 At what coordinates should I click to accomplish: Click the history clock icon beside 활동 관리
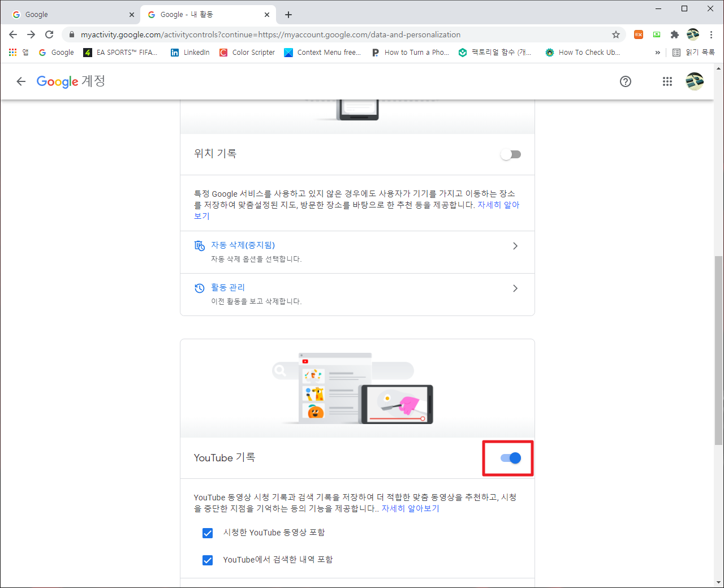[x=199, y=288]
